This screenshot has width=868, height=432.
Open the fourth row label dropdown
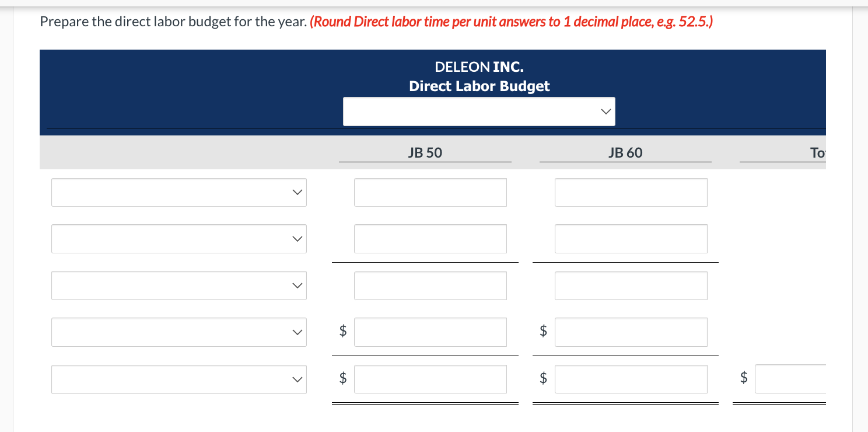[x=178, y=332]
